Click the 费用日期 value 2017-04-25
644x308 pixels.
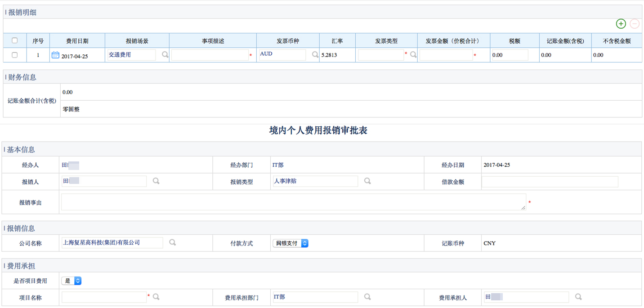click(75, 56)
